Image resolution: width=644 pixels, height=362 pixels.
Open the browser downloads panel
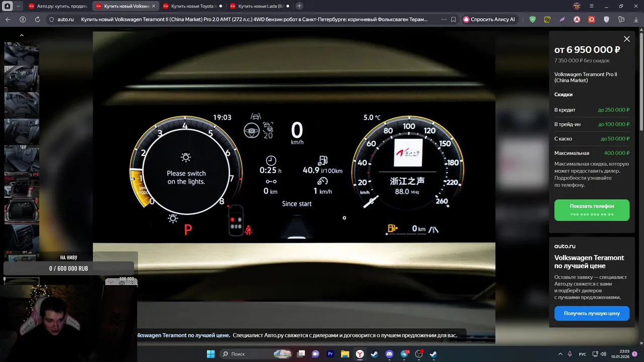(636, 20)
